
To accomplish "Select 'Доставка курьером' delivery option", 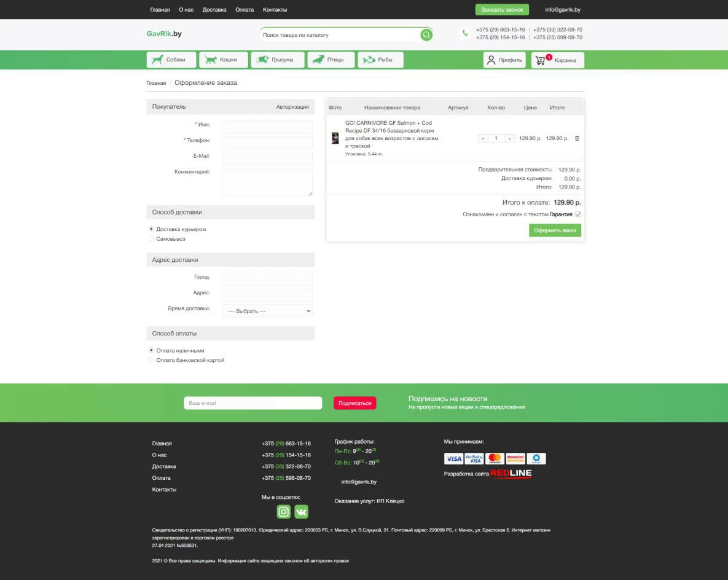I will (151, 229).
